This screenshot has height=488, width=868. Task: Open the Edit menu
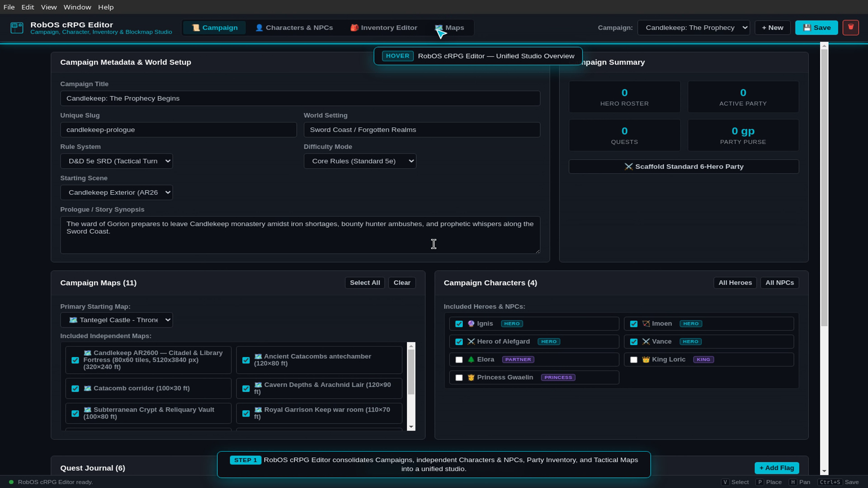(x=28, y=7)
